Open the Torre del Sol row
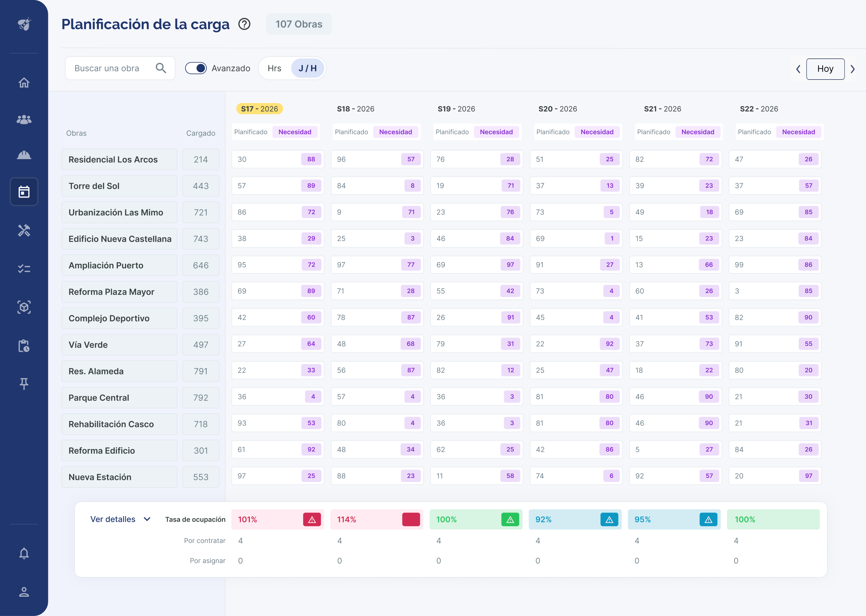The image size is (866, 616). (x=119, y=186)
